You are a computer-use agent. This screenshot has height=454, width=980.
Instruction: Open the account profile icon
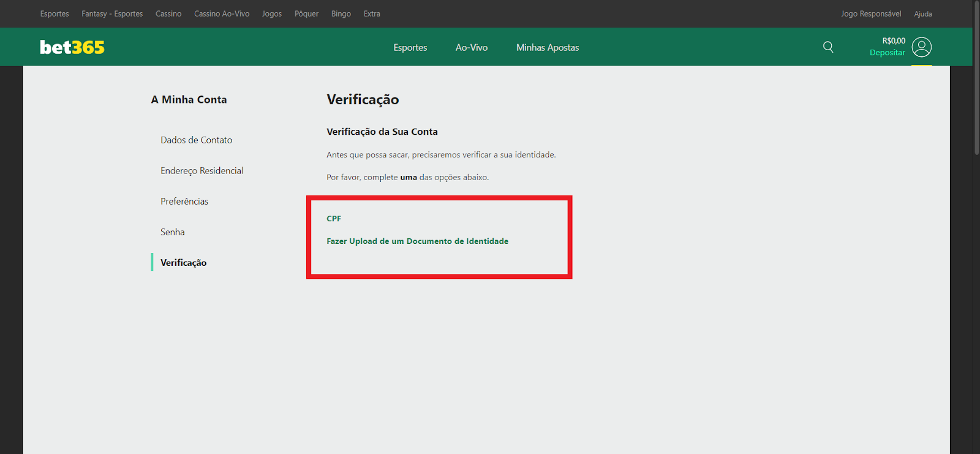pyautogui.click(x=921, y=47)
